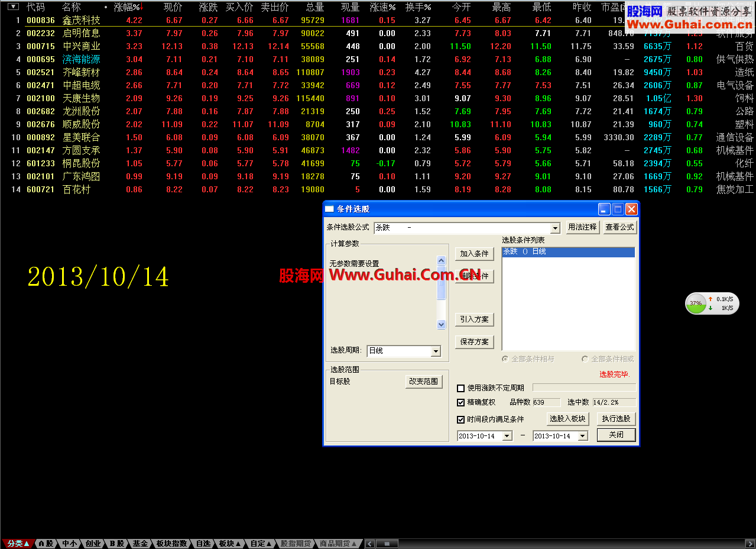
Task: Click the 换手% column header
Action: coord(418,7)
